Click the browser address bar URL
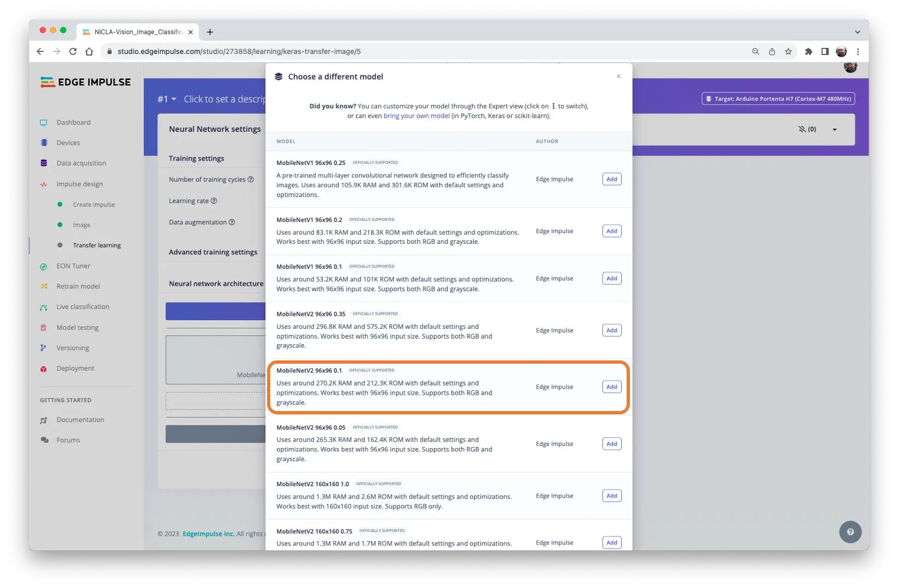Screen dimensions: 898x588 point(239,51)
